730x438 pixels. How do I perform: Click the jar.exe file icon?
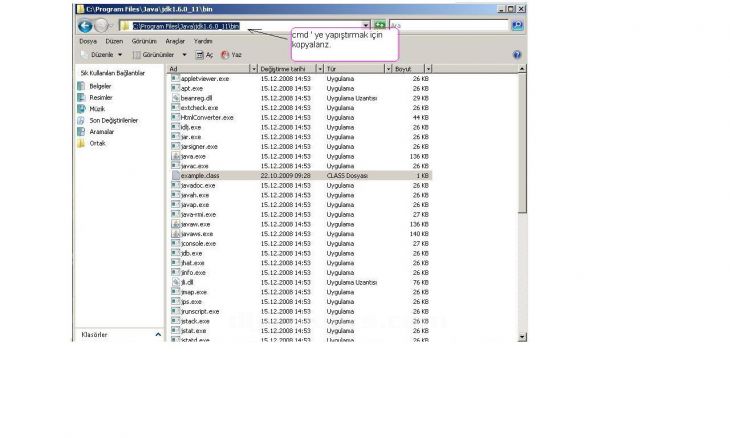pyautogui.click(x=175, y=137)
